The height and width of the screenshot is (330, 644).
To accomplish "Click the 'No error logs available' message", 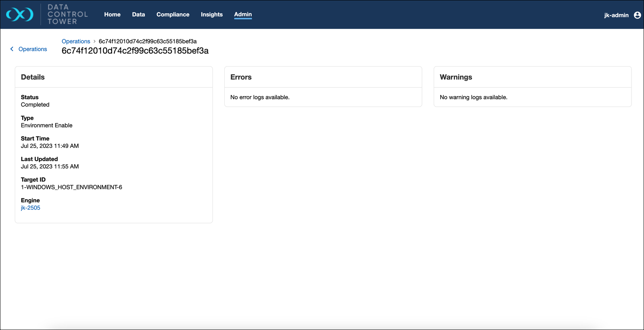I will point(260,97).
